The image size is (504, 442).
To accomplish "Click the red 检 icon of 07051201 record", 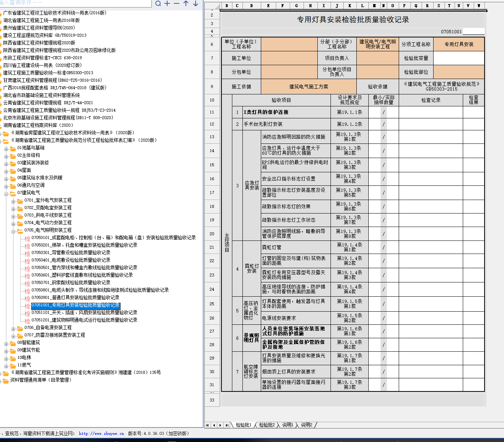I will (27, 321).
